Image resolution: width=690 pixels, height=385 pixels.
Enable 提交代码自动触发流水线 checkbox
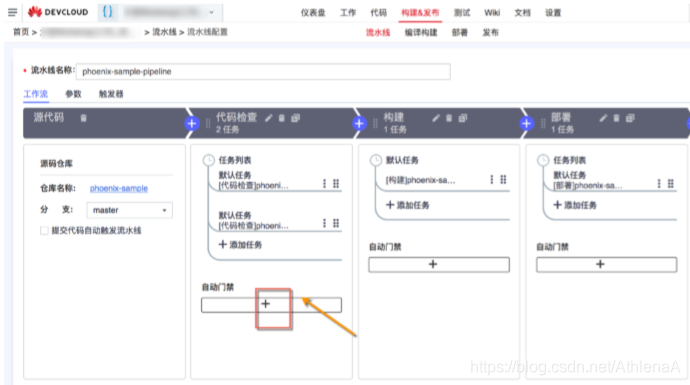pos(44,231)
